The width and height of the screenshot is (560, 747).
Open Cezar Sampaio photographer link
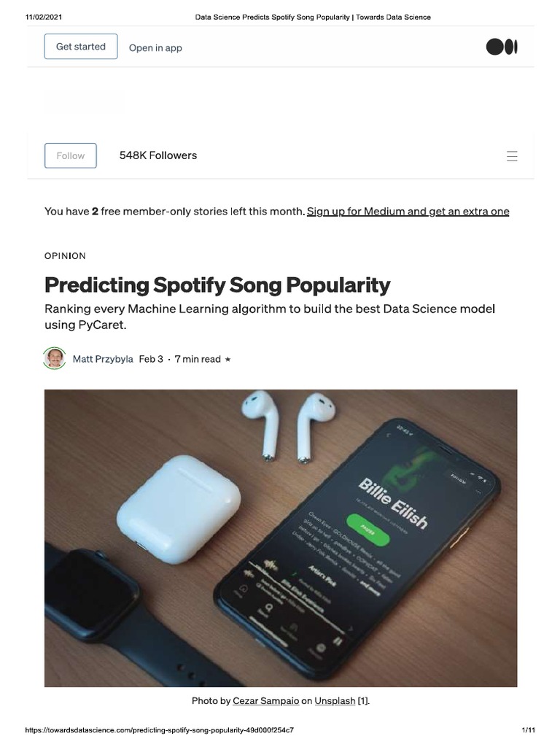[265, 701]
